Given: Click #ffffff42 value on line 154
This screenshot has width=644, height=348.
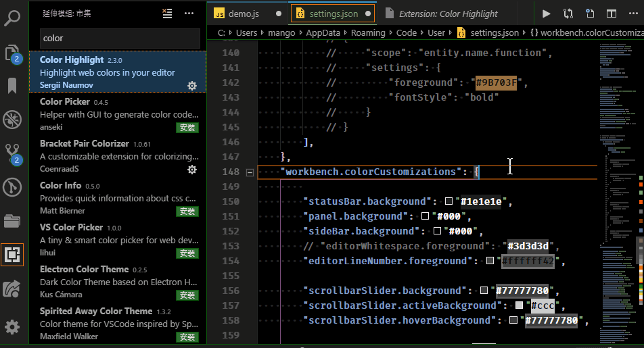Looking at the screenshot, I should (528, 261).
